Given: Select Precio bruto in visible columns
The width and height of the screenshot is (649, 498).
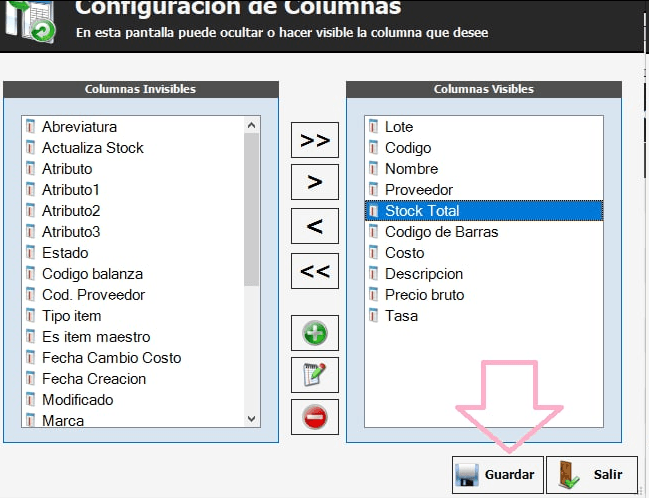Looking at the screenshot, I should (x=424, y=295).
